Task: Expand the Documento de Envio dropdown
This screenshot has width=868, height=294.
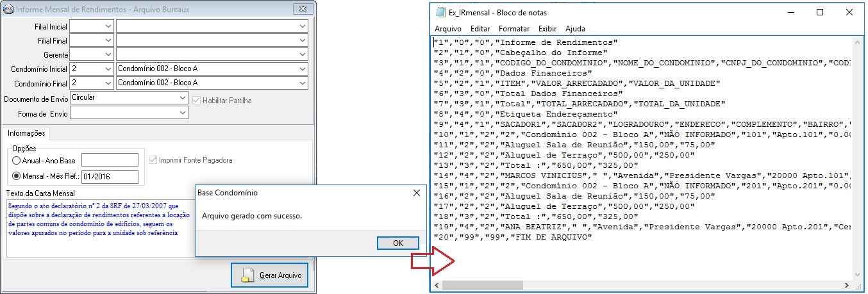Action: [183, 98]
